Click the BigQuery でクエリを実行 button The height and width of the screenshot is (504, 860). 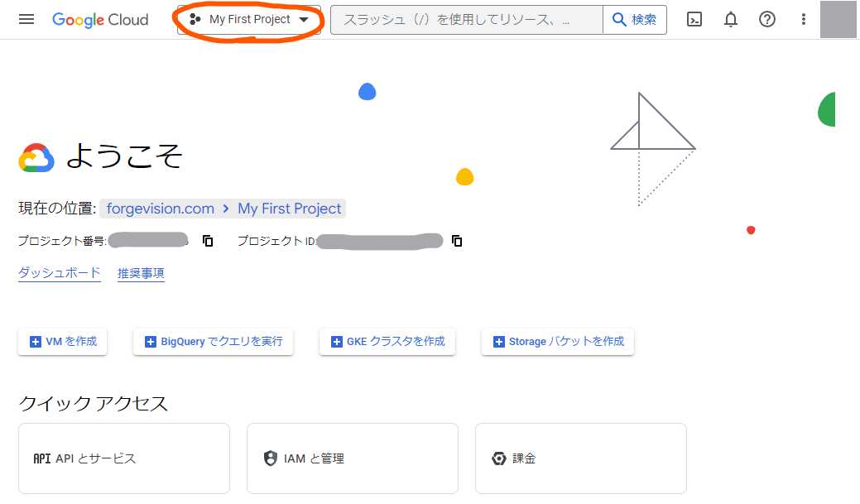click(213, 341)
